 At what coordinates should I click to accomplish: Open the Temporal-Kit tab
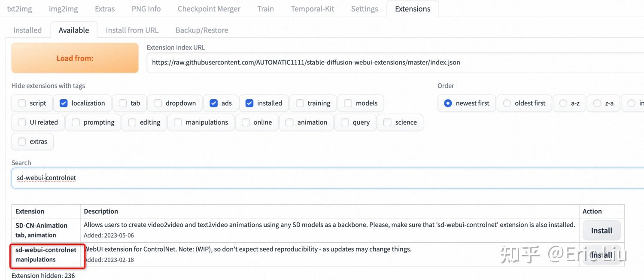coord(312,9)
